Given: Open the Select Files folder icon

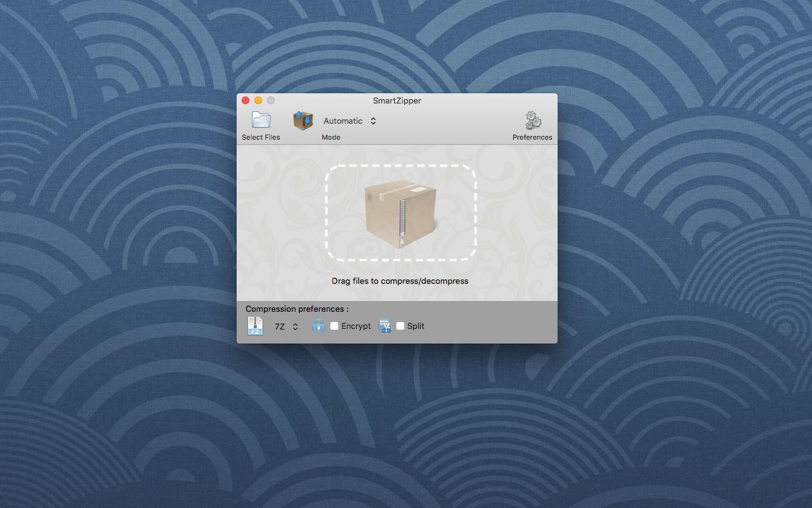Looking at the screenshot, I should (x=261, y=119).
